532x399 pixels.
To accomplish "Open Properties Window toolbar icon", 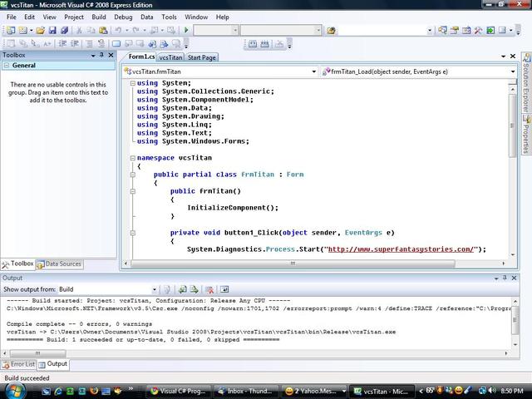I will pyautogui.click(x=455, y=30).
